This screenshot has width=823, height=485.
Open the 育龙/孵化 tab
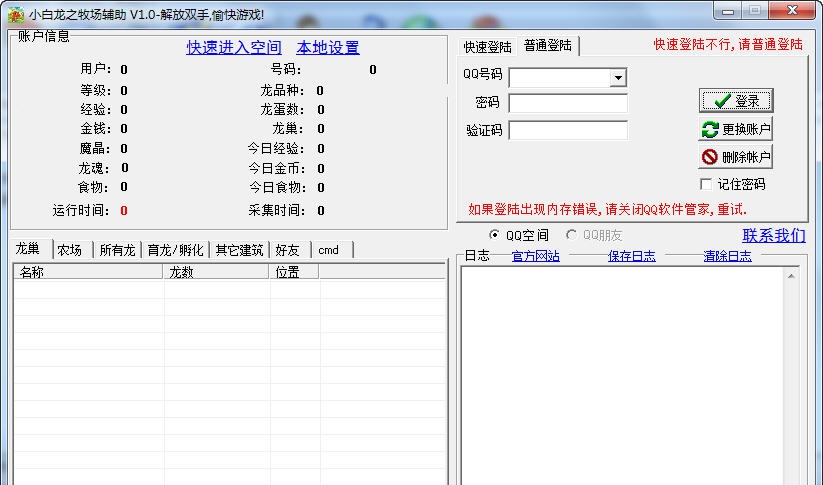coord(175,250)
